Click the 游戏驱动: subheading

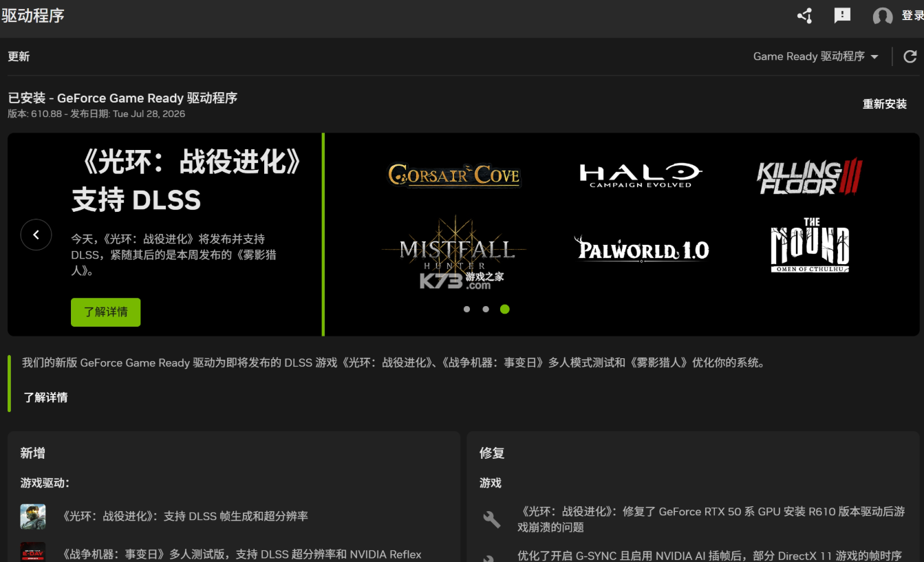click(45, 483)
